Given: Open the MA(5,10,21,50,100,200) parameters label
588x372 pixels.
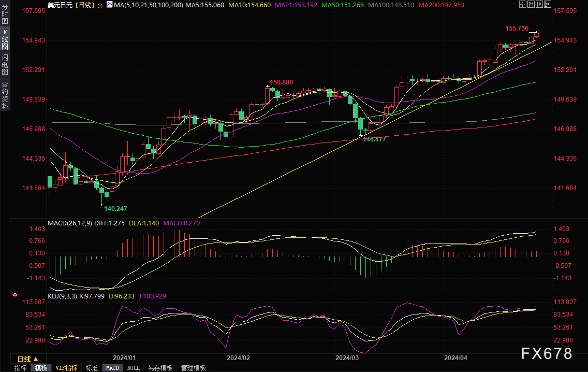Looking at the screenshot, I should (x=149, y=5).
